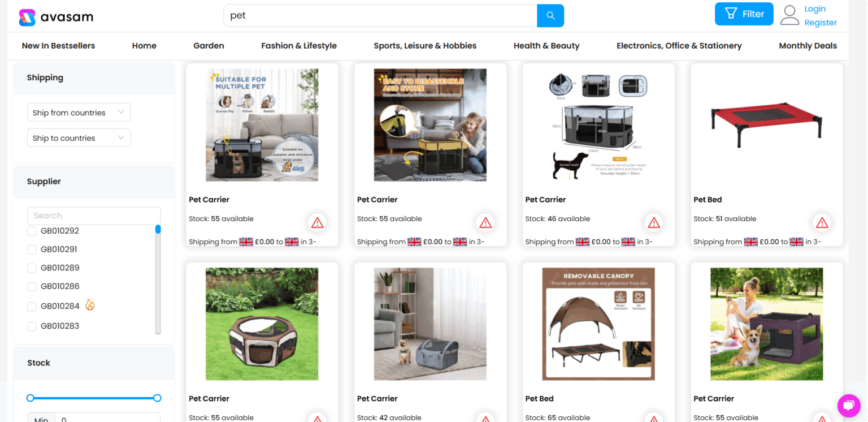This screenshot has height=422, width=868.
Task: Open the chat bubble widget
Action: pyautogui.click(x=848, y=405)
